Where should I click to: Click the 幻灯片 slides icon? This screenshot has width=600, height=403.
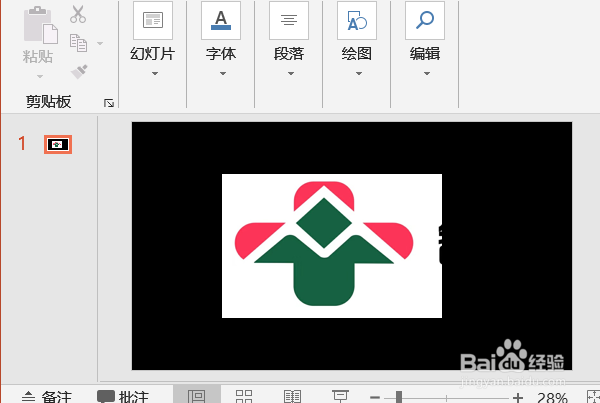[153, 20]
